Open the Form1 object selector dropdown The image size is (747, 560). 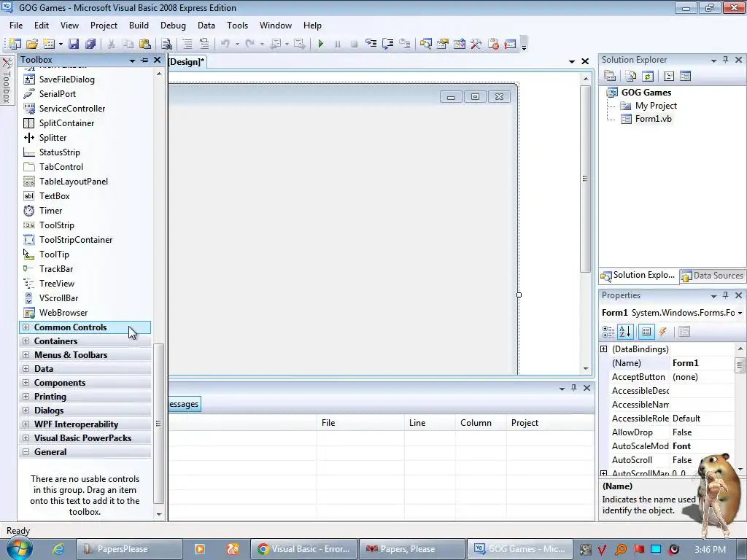tap(740, 313)
